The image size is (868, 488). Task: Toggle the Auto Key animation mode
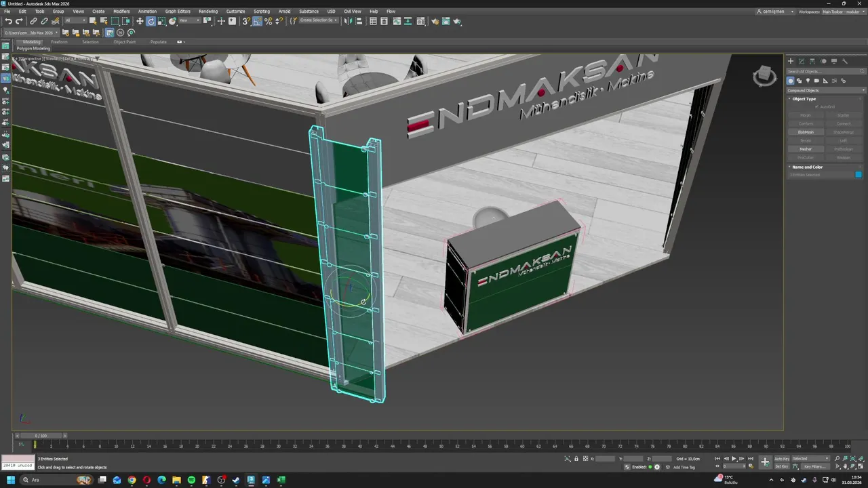[x=781, y=459]
